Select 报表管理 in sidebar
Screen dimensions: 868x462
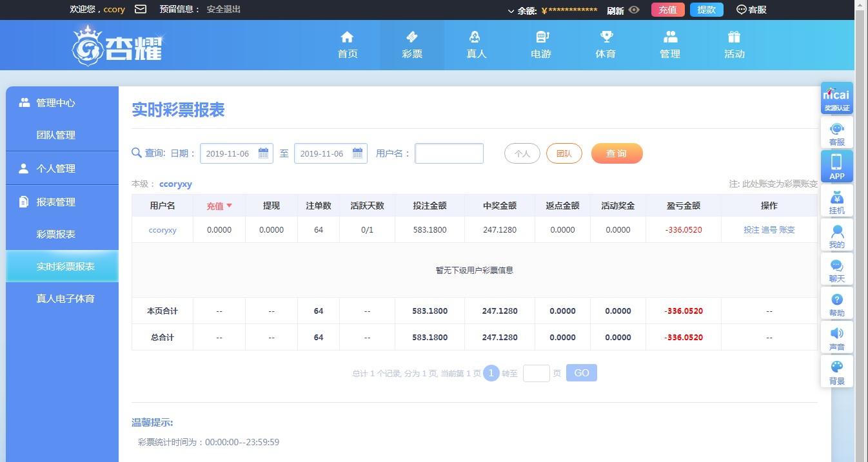(x=63, y=202)
